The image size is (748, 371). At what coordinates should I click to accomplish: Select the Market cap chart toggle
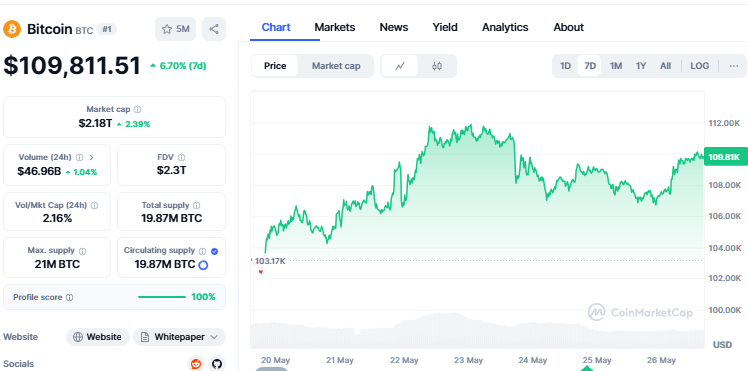tap(336, 66)
